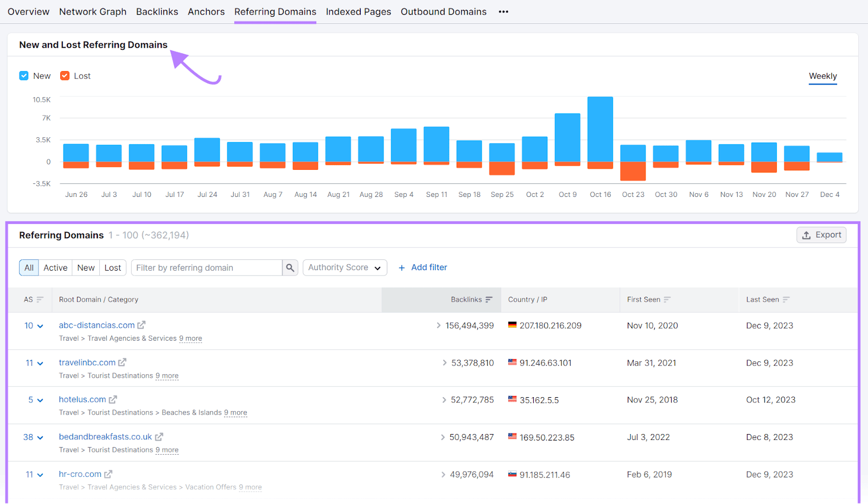Show 9 more categories for abc-distancias.com

[190, 339]
